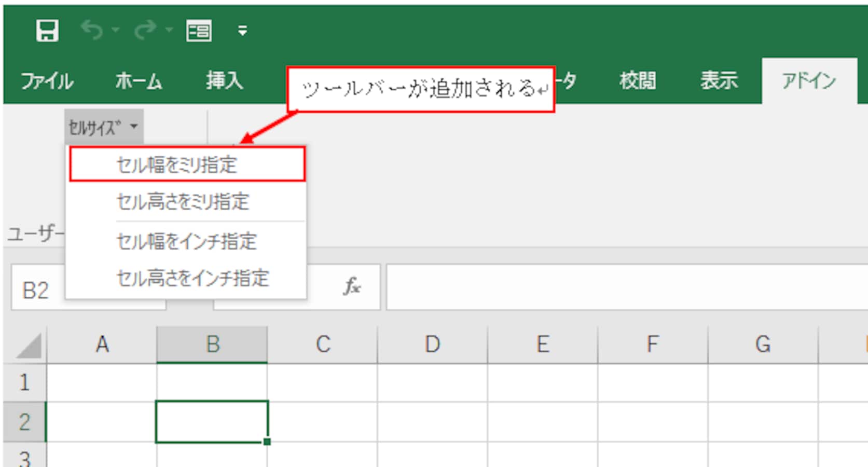Select column E header
Image resolution: width=868 pixels, height=467 pixels.
coord(543,345)
